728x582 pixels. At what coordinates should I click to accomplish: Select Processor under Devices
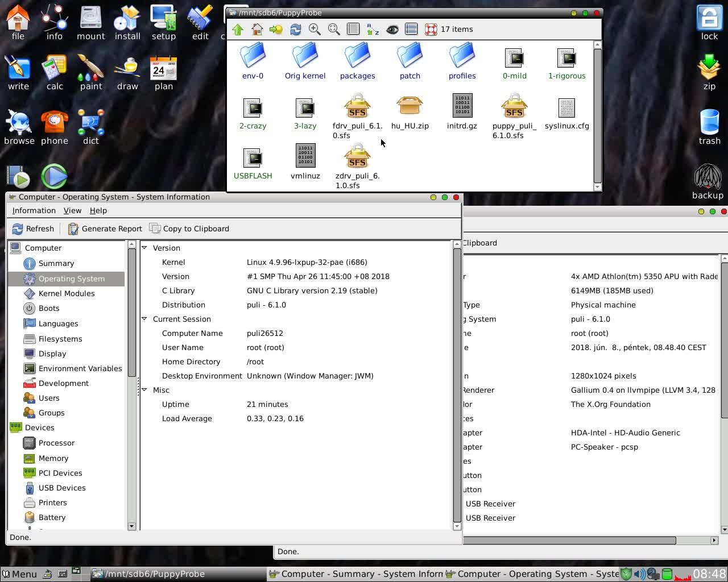[x=56, y=443]
